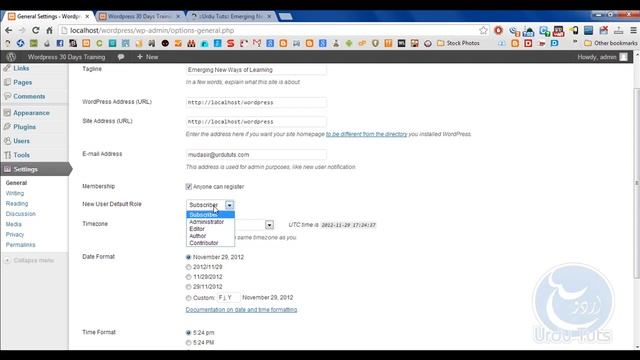
Task: Select the 29/11/2012 date format
Action: (x=189, y=287)
